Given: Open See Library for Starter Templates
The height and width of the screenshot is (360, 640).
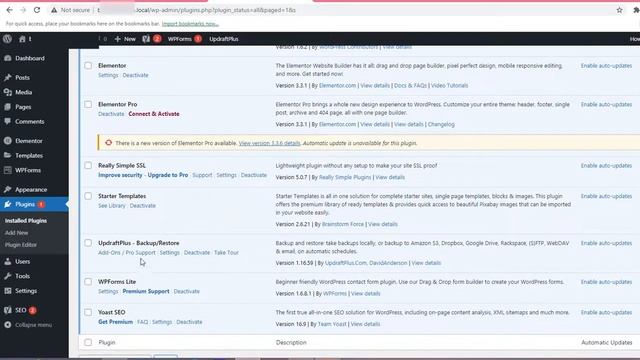Looking at the screenshot, I should [x=111, y=206].
